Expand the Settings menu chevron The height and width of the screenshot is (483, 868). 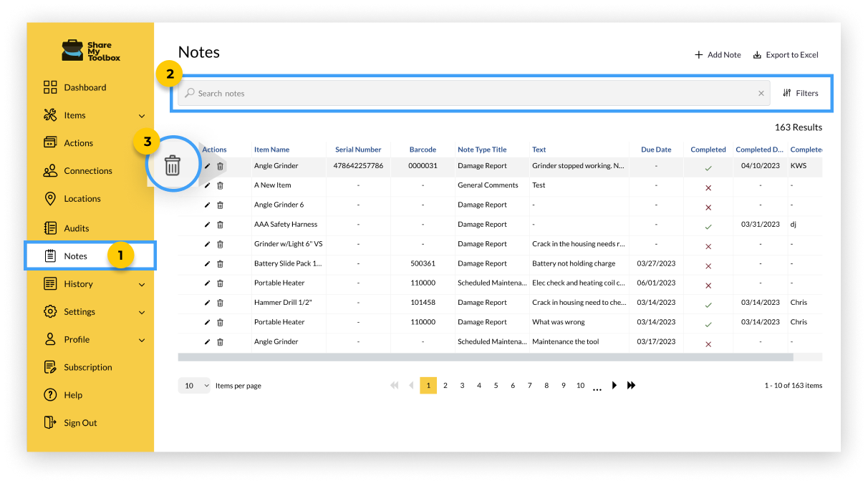pyautogui.click(x=142, y=313)
